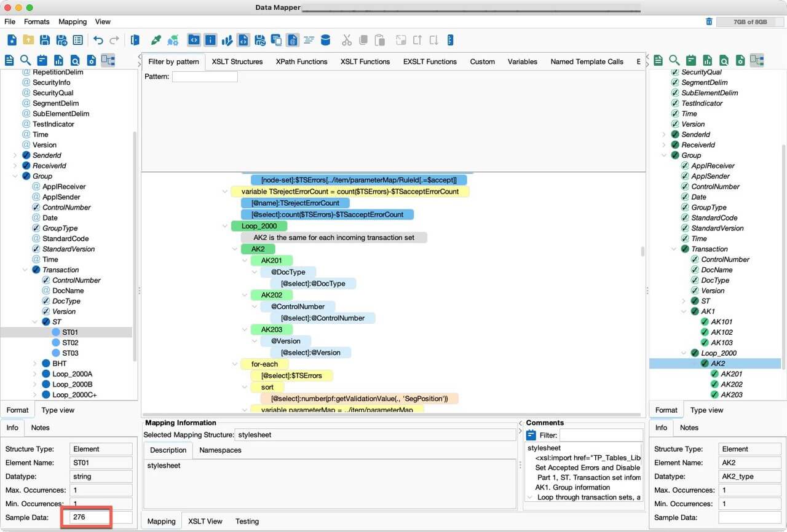
Task: Click the move down arrow toolbar icon
Action: [433, 41]
